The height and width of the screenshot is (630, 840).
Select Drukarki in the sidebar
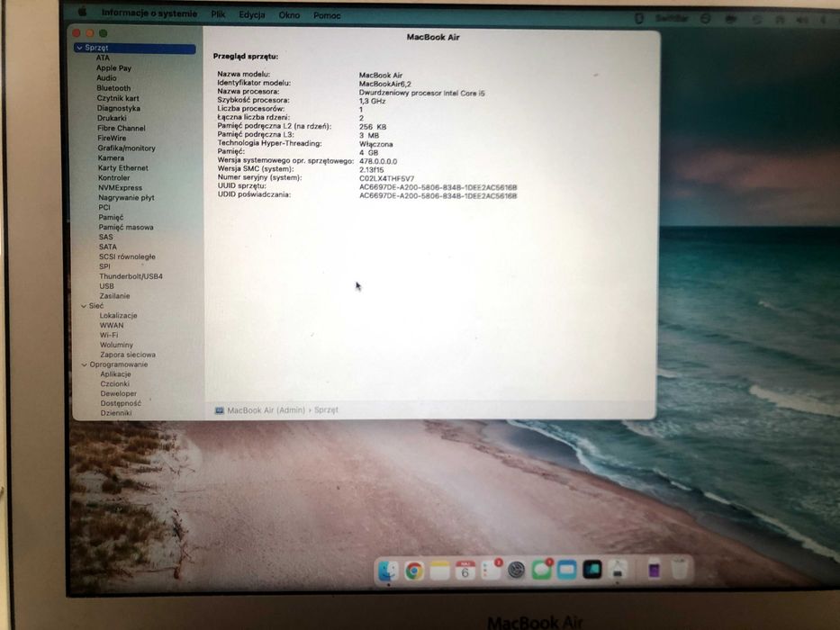click(112, 118)
